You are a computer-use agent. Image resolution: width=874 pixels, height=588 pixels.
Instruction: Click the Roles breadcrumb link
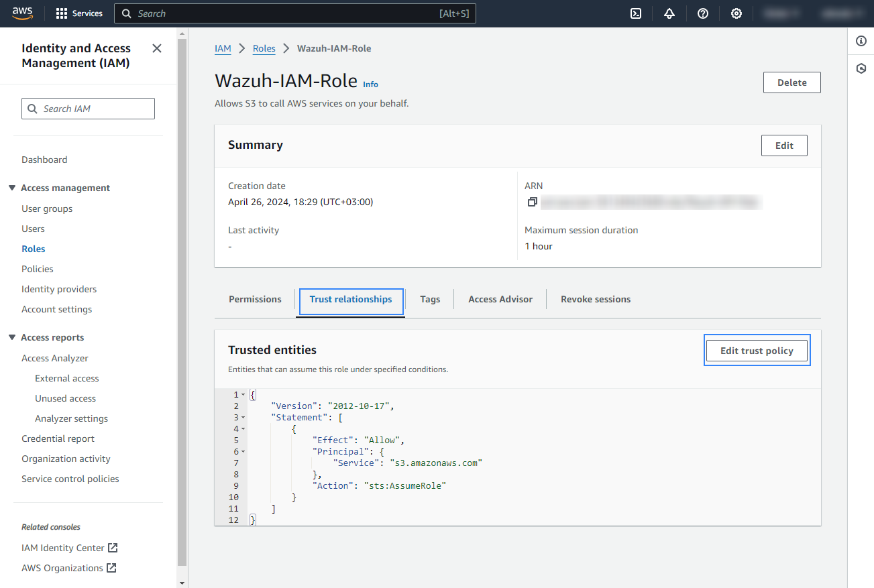pos(264,48)
